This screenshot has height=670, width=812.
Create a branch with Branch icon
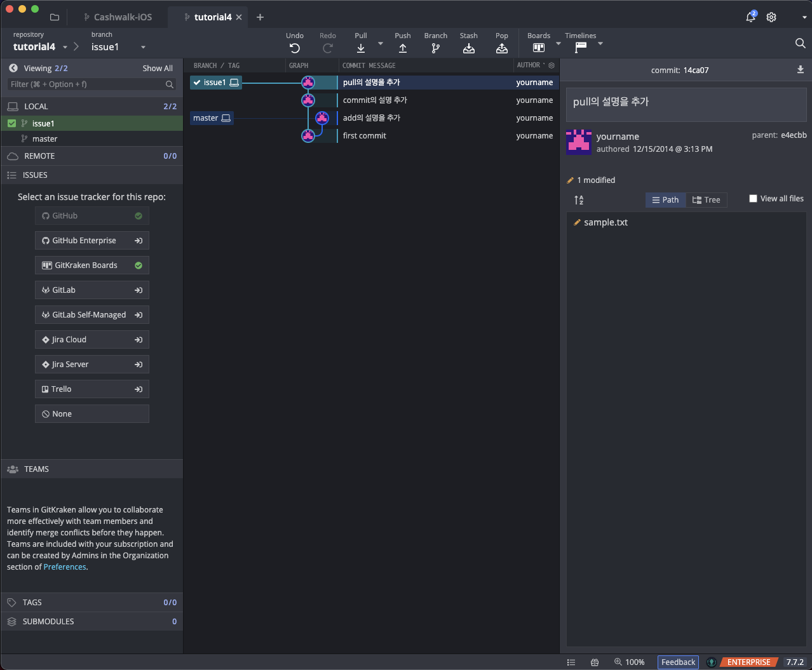(x=436, y=48)
